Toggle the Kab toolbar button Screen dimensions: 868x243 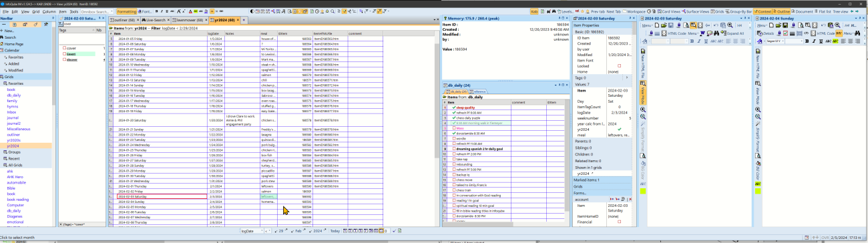[x=534, y=11]
